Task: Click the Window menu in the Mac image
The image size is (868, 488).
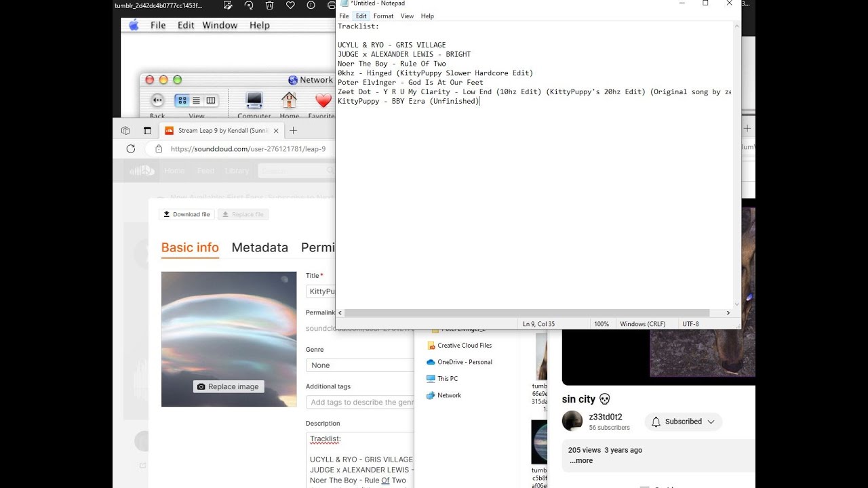Action: click(220, 25)
